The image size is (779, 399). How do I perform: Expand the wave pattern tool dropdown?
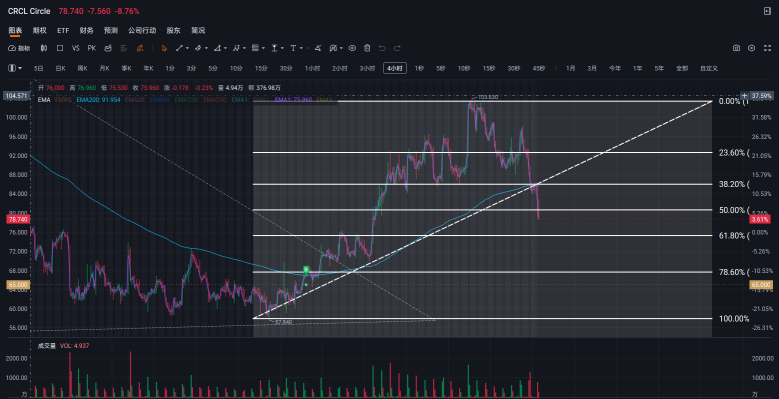(244, 48)
